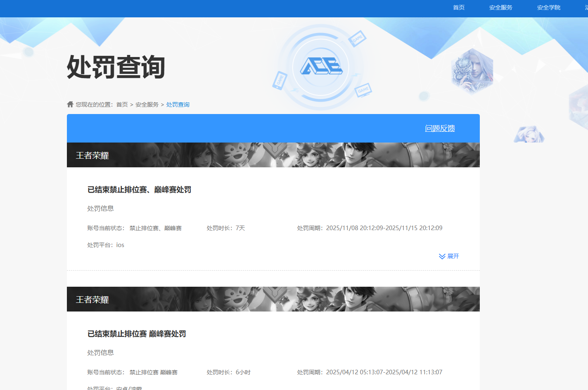
Task: Click the tilted GAME phone icon left of logo
Action: coord(280,80)
